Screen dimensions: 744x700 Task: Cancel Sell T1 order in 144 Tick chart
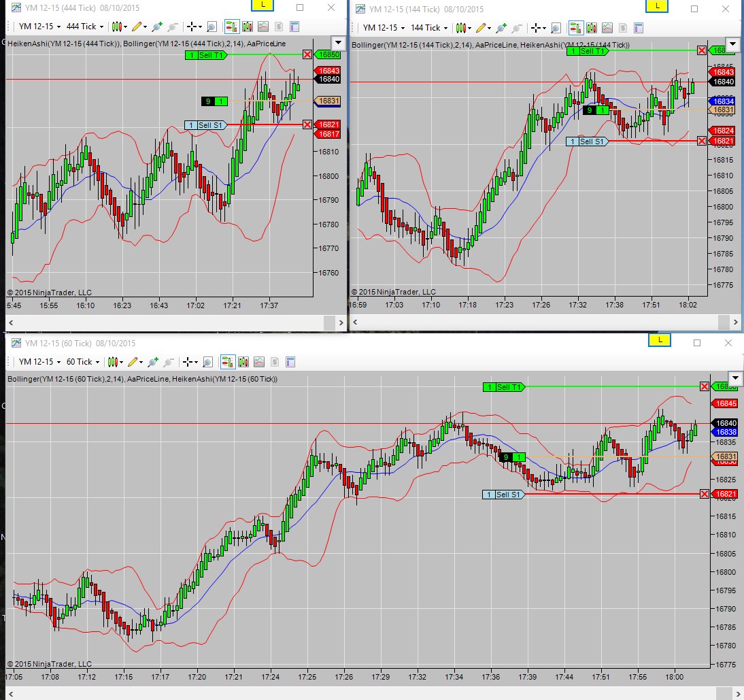[702, 50]
